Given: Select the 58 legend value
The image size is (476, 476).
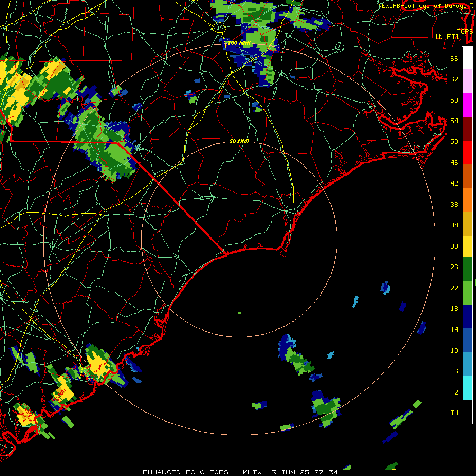Looking at the screenshot, I should click(454, 100).
